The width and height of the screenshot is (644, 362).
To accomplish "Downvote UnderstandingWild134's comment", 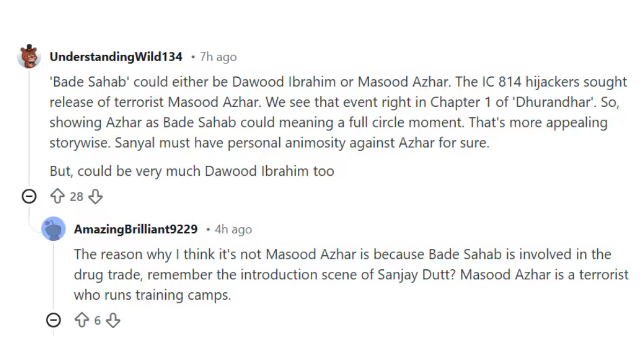I will [95, 197].
